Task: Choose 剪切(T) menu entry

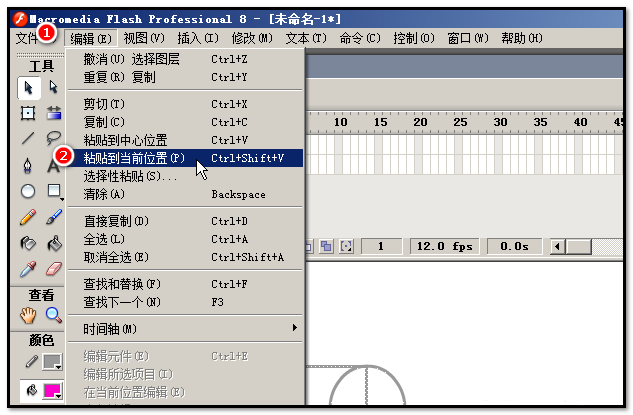Action: click(185, 104)
